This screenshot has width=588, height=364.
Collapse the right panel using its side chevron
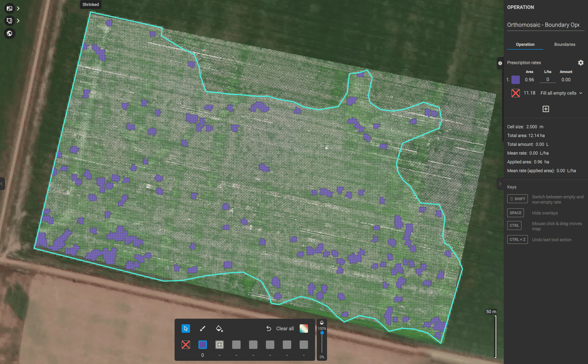[500, 184]
